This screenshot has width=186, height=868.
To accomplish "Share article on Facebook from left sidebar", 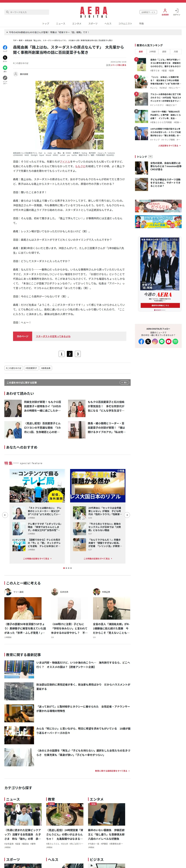I will tap(5, 47).
